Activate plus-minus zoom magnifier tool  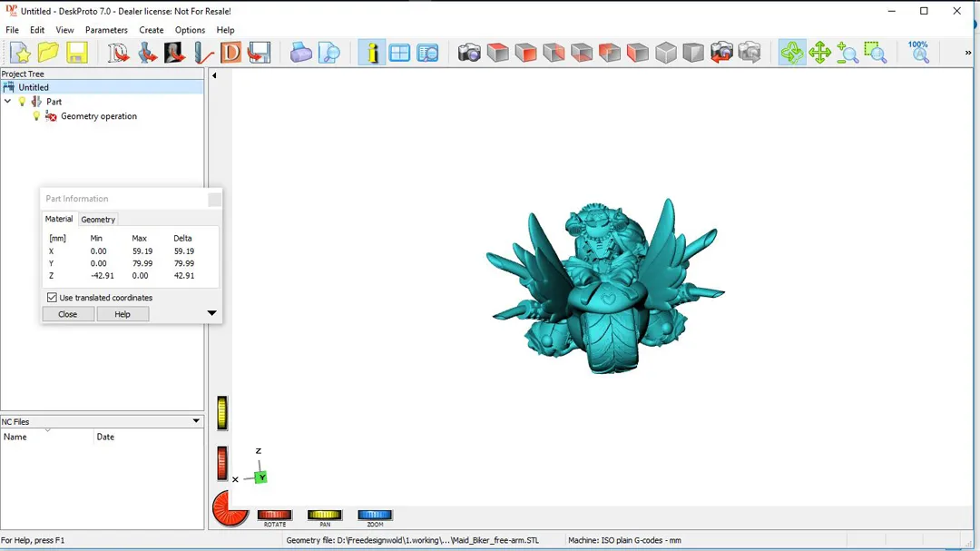click(x=848, y=53)
